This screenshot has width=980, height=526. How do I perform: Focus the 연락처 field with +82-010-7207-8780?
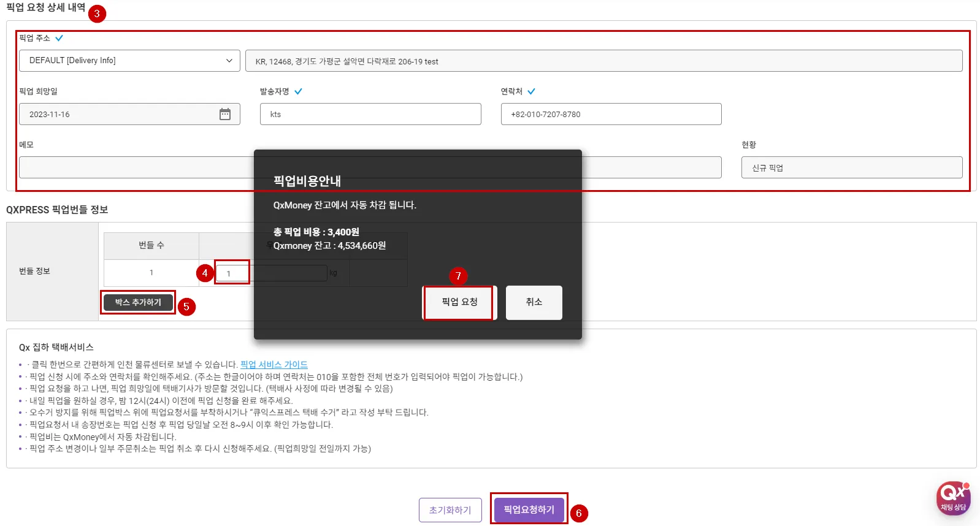[x=611, y=114]
